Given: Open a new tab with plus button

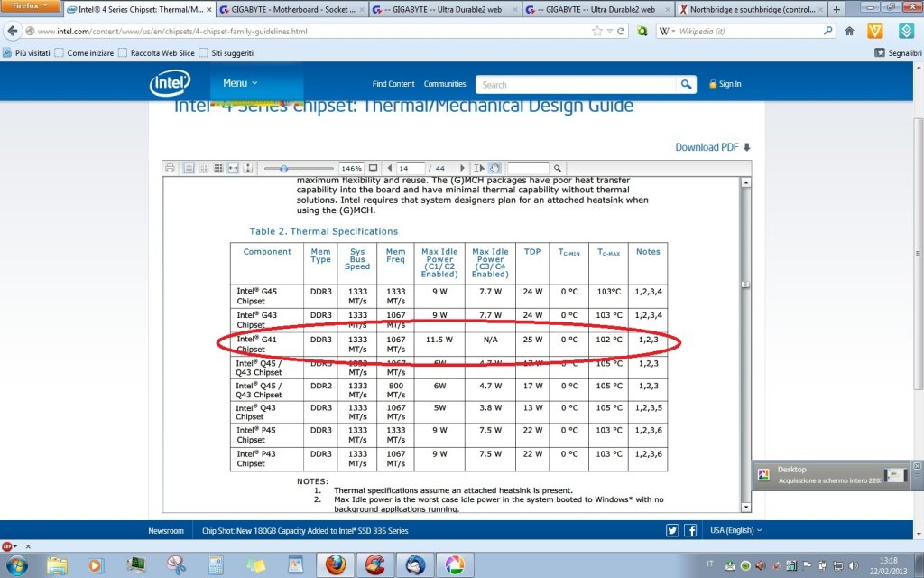Looking at the screenshot, I should pyautogui.click(x=836, y=9).
